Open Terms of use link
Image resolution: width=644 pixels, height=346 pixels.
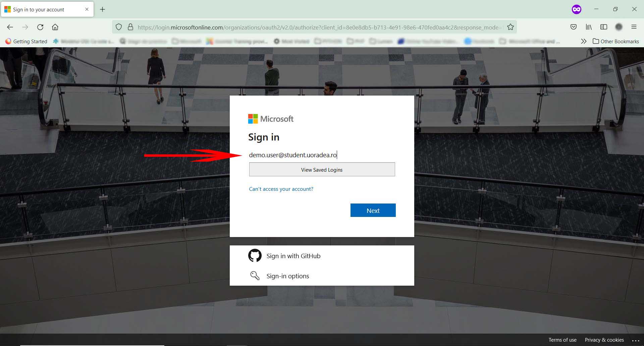tap(562, 340)
